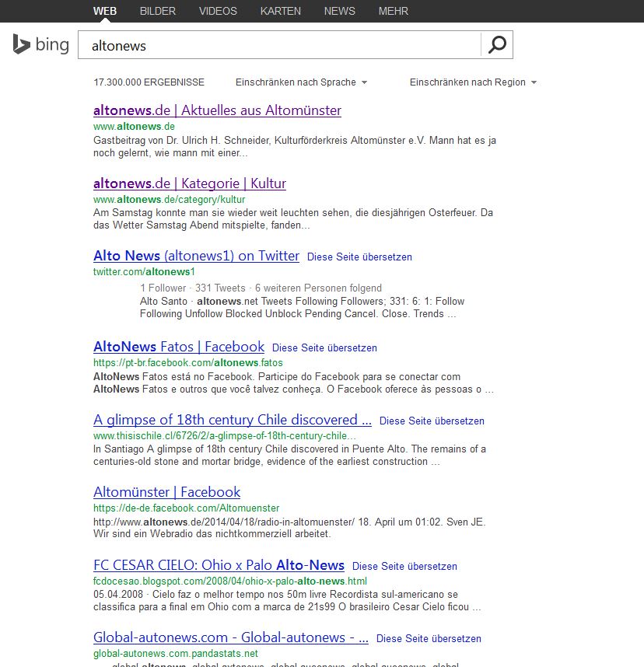This screenshot has height=667, width=644.
Task: Open the KARTEN tab
Action: [281, 11]
